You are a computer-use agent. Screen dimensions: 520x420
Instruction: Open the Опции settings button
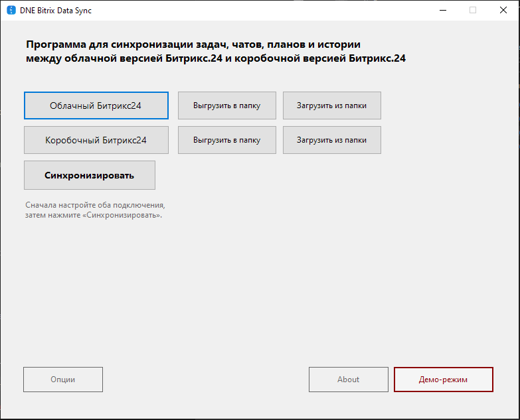pyautogui.click(x=63, y=380)
